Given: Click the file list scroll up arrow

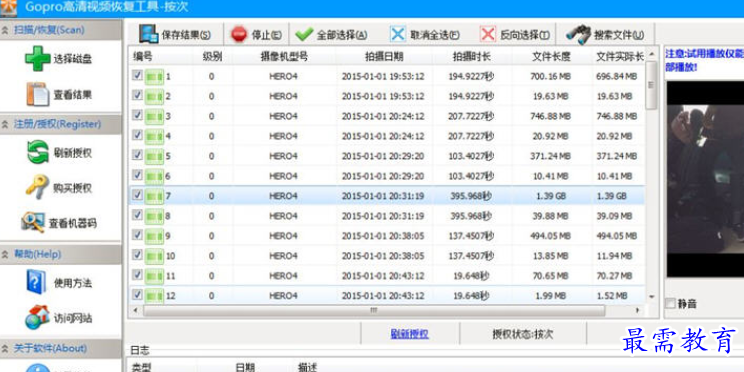Looking at the screenshot, I should pyautogui.click(x=652, y=53).
